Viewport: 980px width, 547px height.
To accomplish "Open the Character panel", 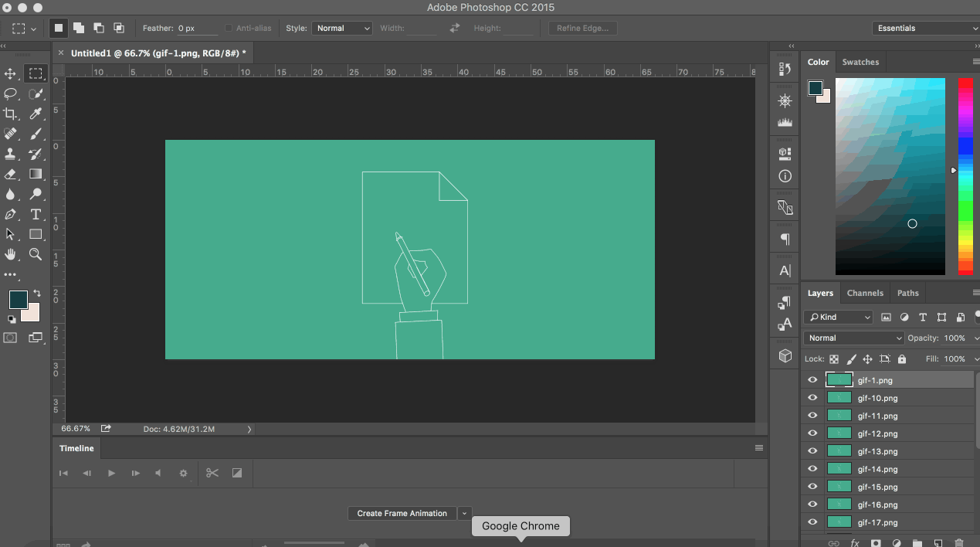I will pos(784,270).
